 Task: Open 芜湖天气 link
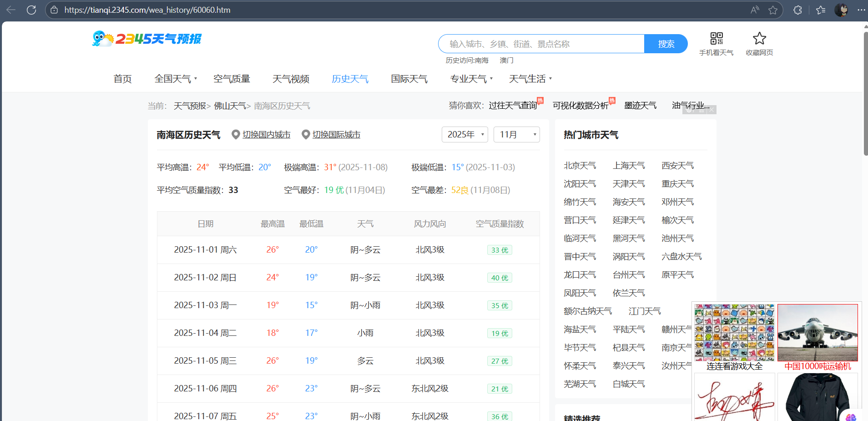click(580, 384)
